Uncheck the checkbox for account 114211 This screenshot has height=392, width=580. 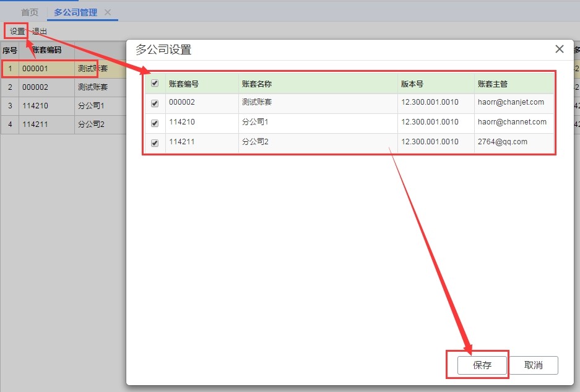(155, 142)
